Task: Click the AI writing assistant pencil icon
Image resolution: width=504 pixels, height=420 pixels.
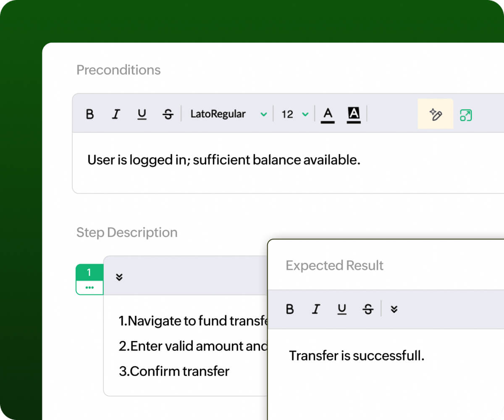Action: 435,114
